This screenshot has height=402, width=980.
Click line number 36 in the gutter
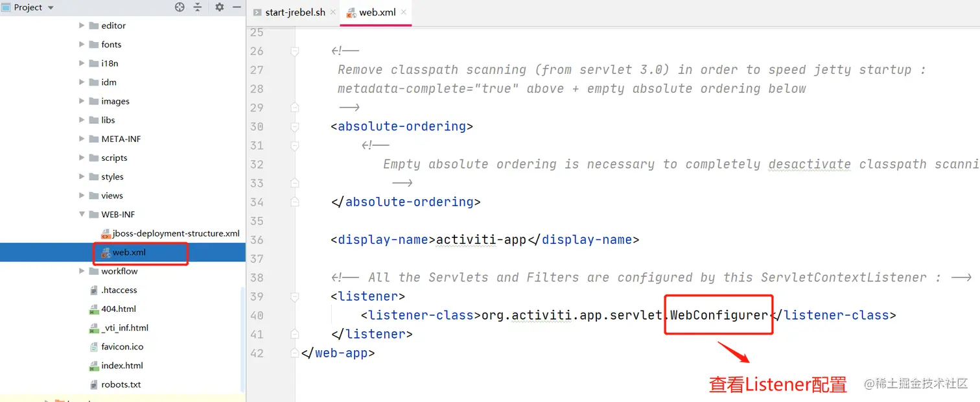257,240
